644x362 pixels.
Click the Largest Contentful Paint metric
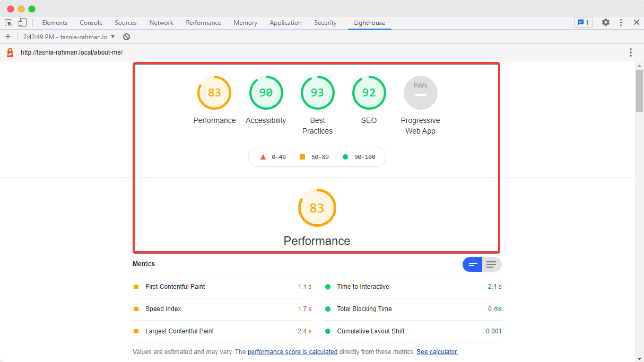tap(222, 331)
